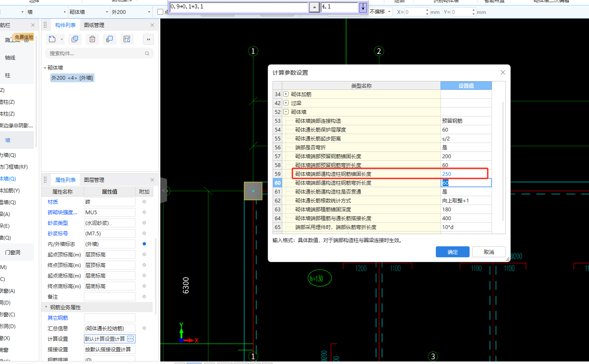Close the property list panel
This screenshot has height=364, width=589.
[152, 180]
